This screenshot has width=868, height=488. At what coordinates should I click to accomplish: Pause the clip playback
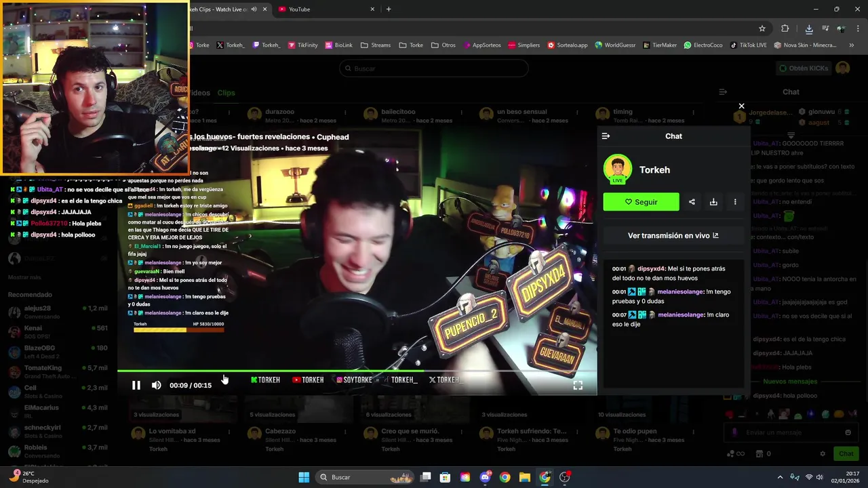[x=136, y=385]
